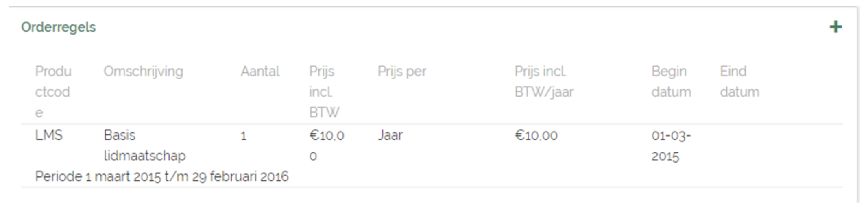Click the Eind datum column header
The height and width of the screenshot is (208, 868).
[x=739, y=82]
